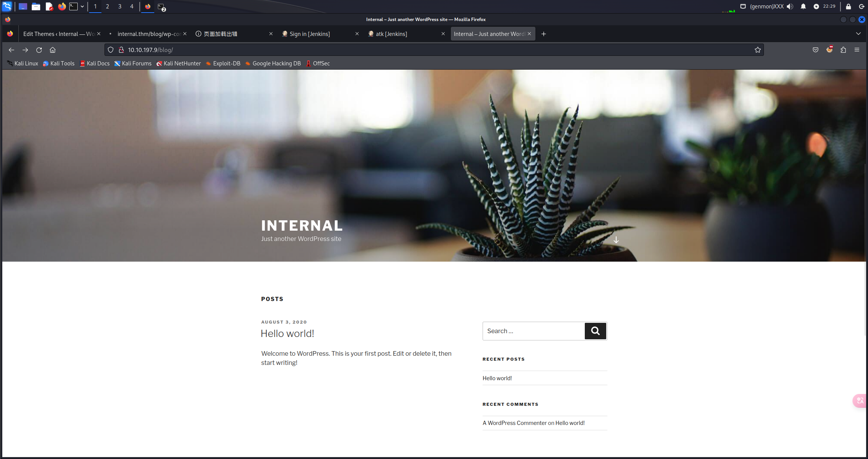Switch to workspace 3 in panel

pos(120,7)
